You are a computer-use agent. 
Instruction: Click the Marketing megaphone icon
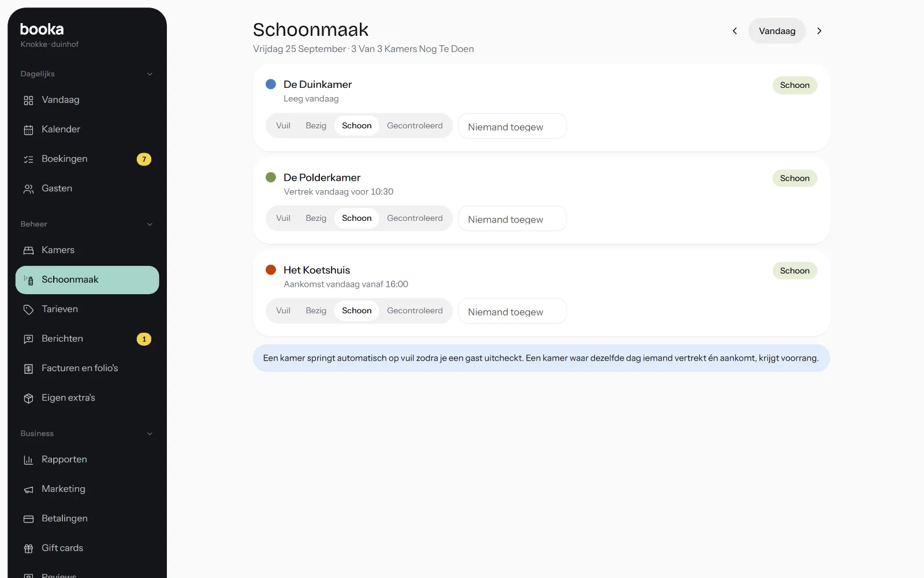coord(28,489)
